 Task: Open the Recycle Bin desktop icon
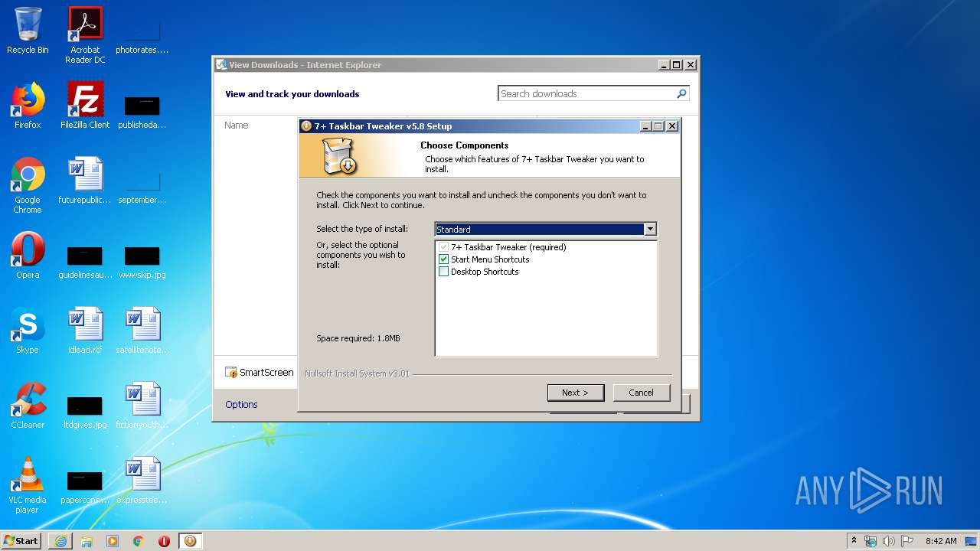click(28, 31)
